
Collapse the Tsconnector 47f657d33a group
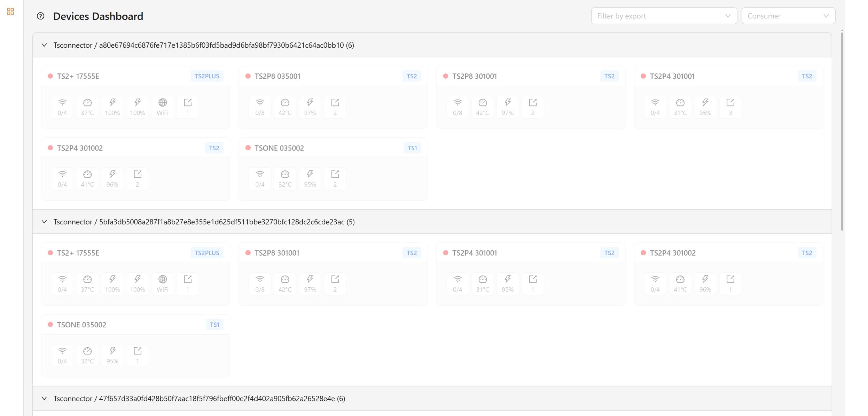click(44, 399)
